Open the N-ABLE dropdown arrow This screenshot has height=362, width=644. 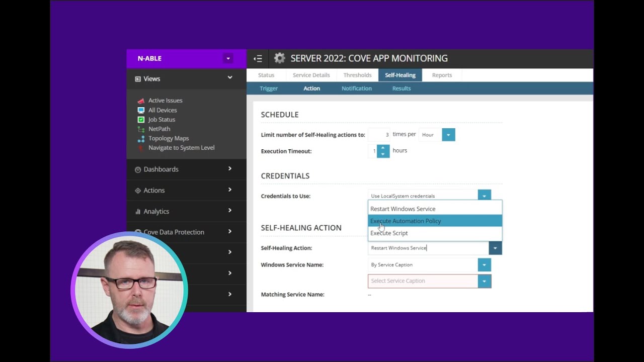click(228, 58)
